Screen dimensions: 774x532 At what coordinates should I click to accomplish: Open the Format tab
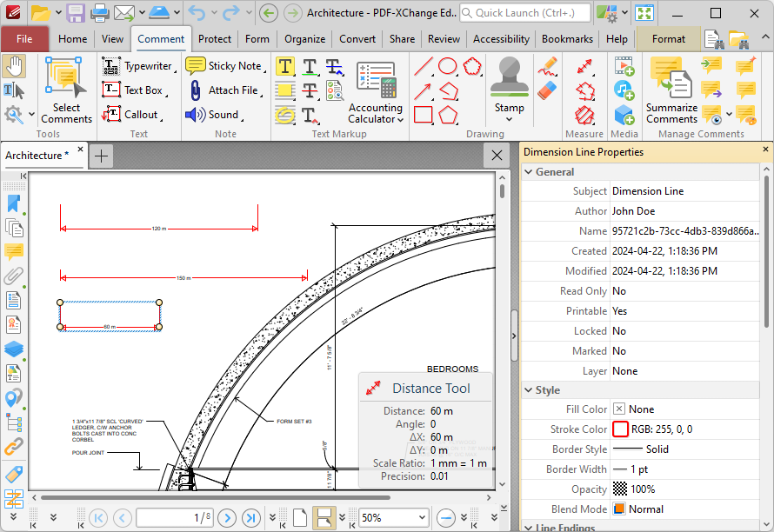[x=668, y=39]
